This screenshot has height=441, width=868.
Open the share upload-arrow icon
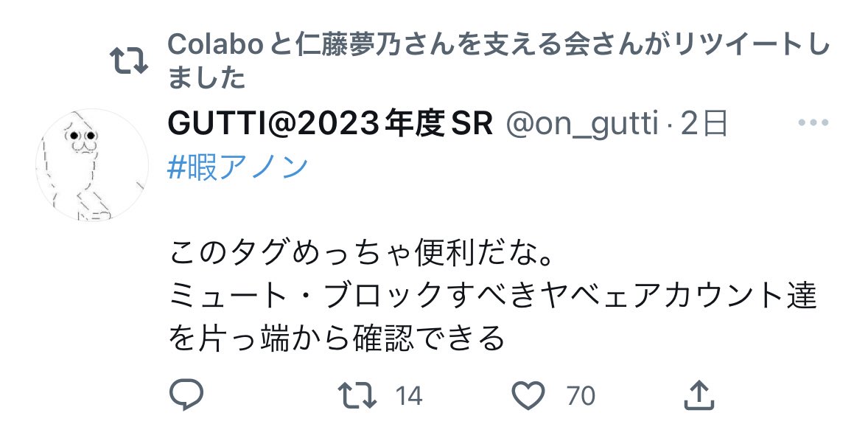(699, 395)
